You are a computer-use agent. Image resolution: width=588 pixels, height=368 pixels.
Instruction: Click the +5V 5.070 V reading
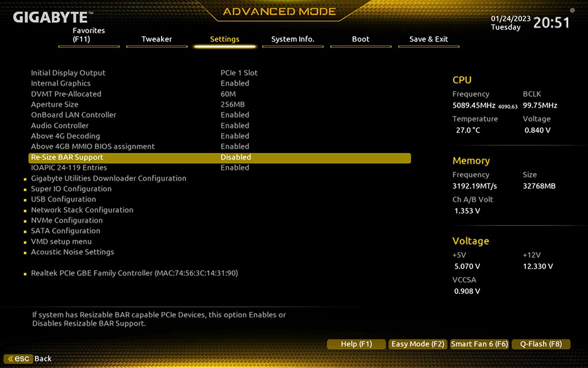467,267
